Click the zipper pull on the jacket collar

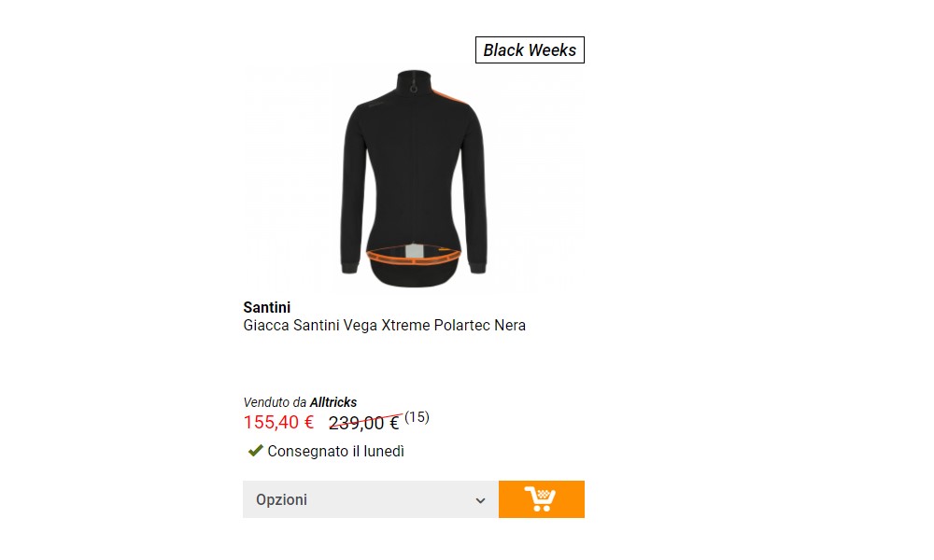[x=414, y=88]
